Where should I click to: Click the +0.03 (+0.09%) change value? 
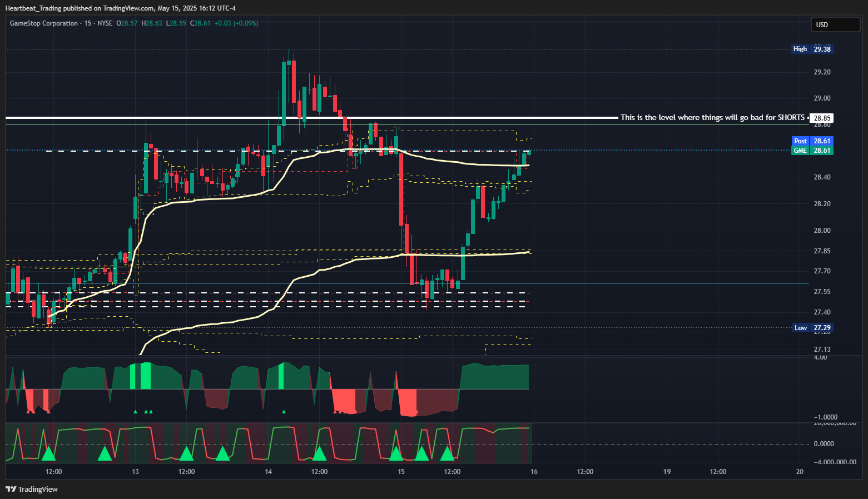coord(236,23)
